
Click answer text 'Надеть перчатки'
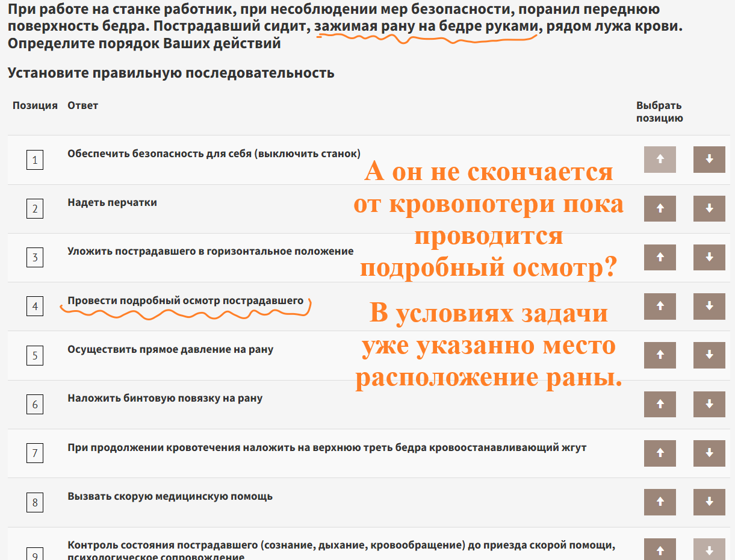click(112, 202)
